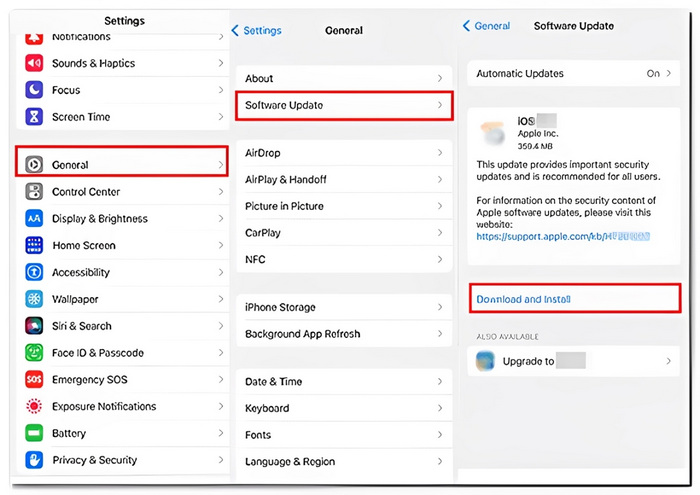Open the About menu item
Viewport: 700px width, 495px height.
pyautogui.click(x=344, y=78)
